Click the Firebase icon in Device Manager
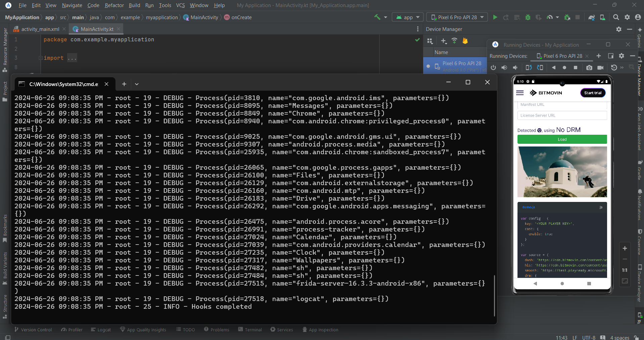This screenshot has width=644, height=340. click(x=465, y=41)
